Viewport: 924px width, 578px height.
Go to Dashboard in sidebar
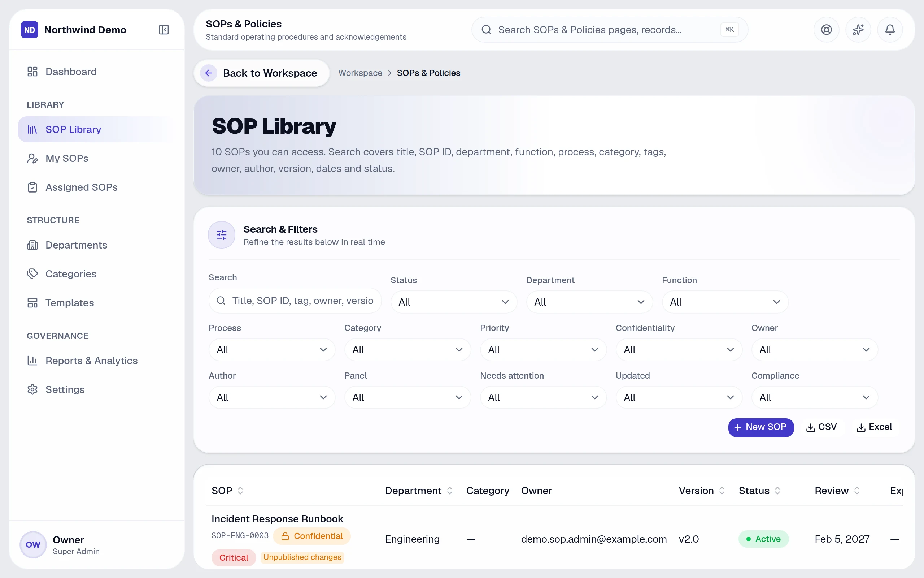[97, 72]
